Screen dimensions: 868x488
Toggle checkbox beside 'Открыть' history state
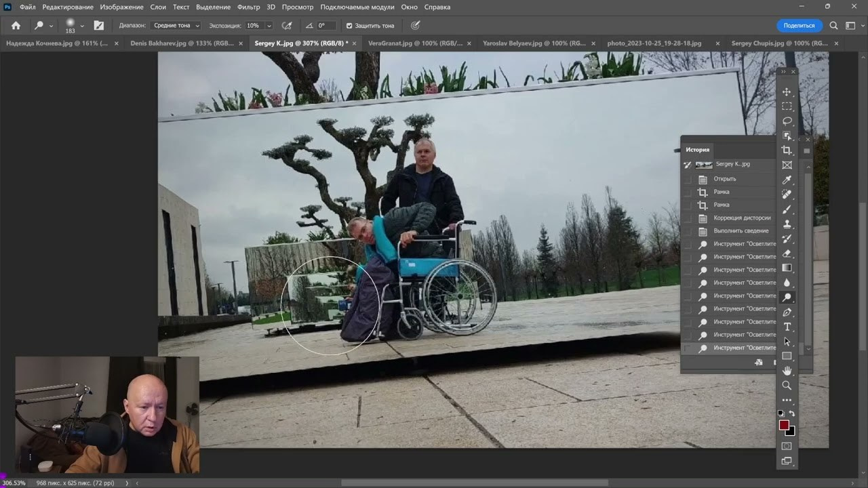click(688, 179)
